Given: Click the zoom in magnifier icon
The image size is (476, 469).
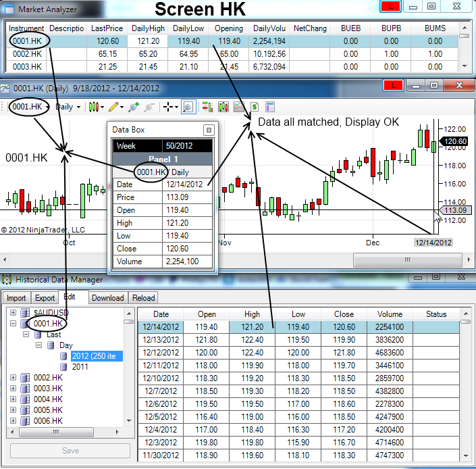Looking at the screenshot, I should (x=134, y=107).
